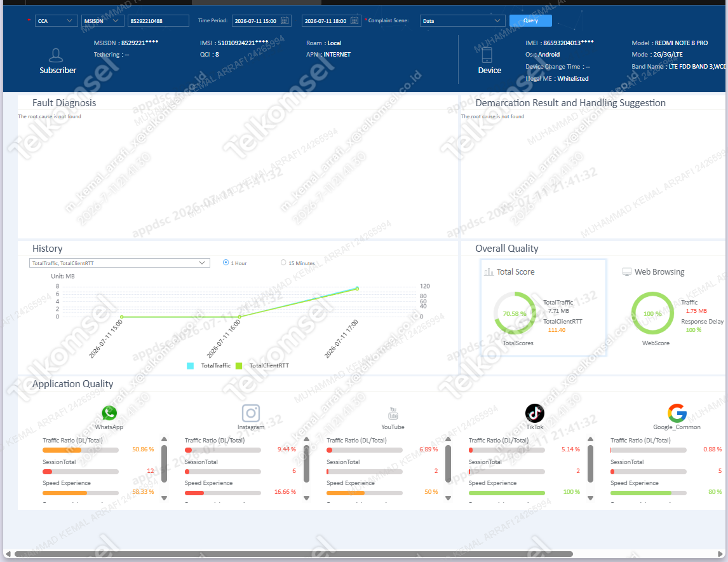The height and width of the screenshot is (562, 728).
Task: Click WhatsApp Traffic Ratio 50.86 % value
Action: tap(143, 449)
